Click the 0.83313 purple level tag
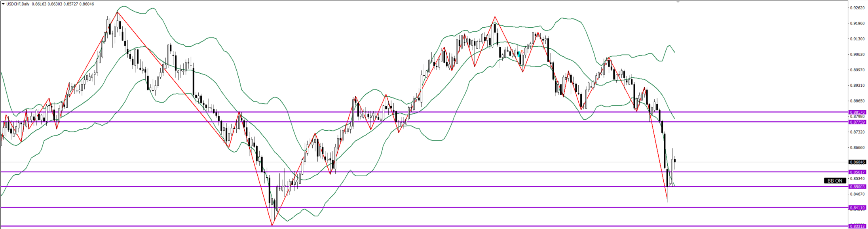Viewport: 868px width, 229px height. pos(857,226)
